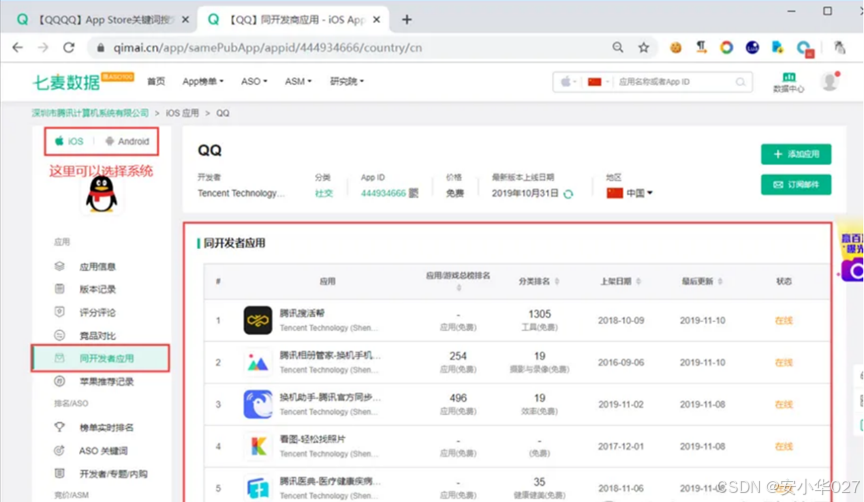The image size is (864, 502).
Task: Close the 同开发商应用 tab
Action: (376, 20)
